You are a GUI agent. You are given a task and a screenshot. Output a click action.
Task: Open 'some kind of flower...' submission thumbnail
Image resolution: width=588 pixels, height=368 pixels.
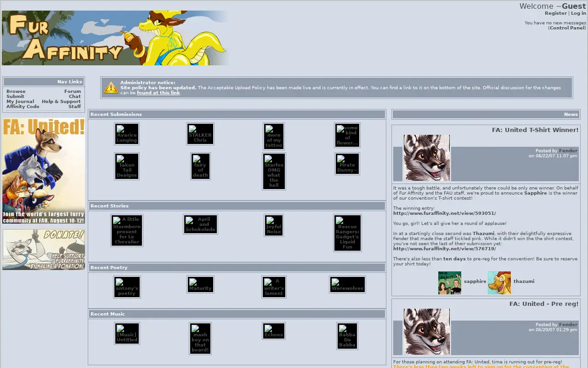tap(347, 135)
